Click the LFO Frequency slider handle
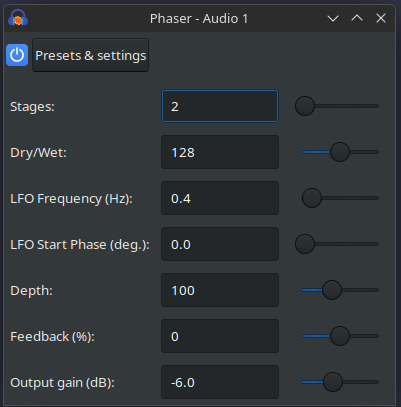This screenshot has width=401, height=407. [312, 198]
